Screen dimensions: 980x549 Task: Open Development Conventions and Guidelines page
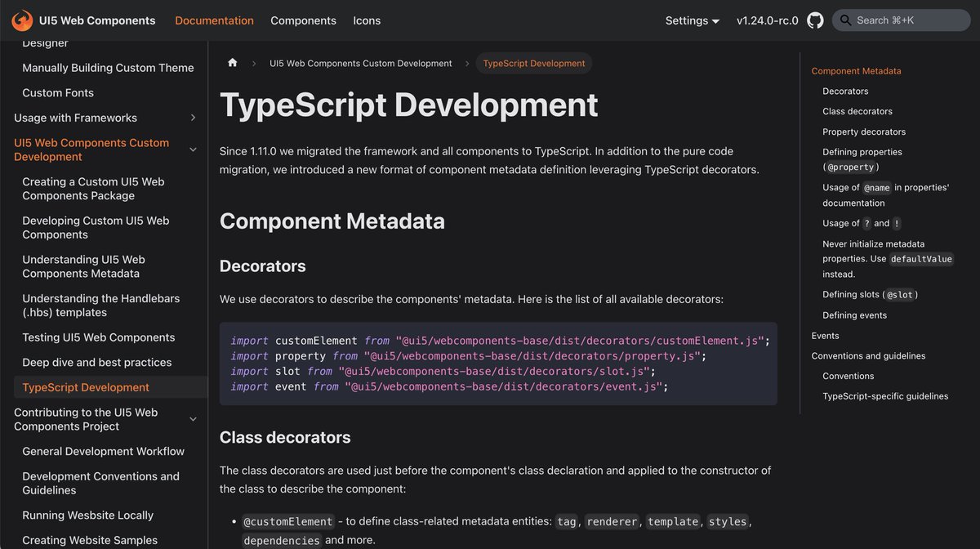[100, 483]
